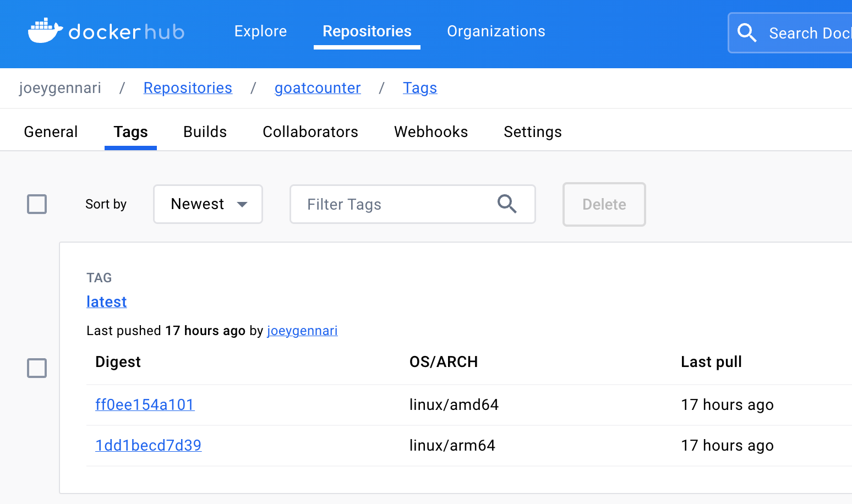Open the joeygennari user link
Image resolution: width=852 pixels, height=504 pixels.
tap(302, 331)
